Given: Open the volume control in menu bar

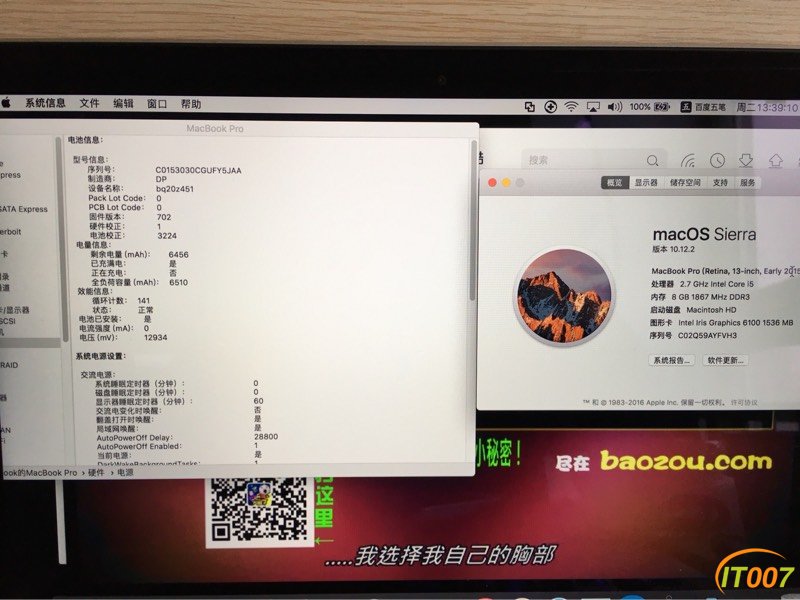Looking at the screenshot, I should (x=614, y=107).
